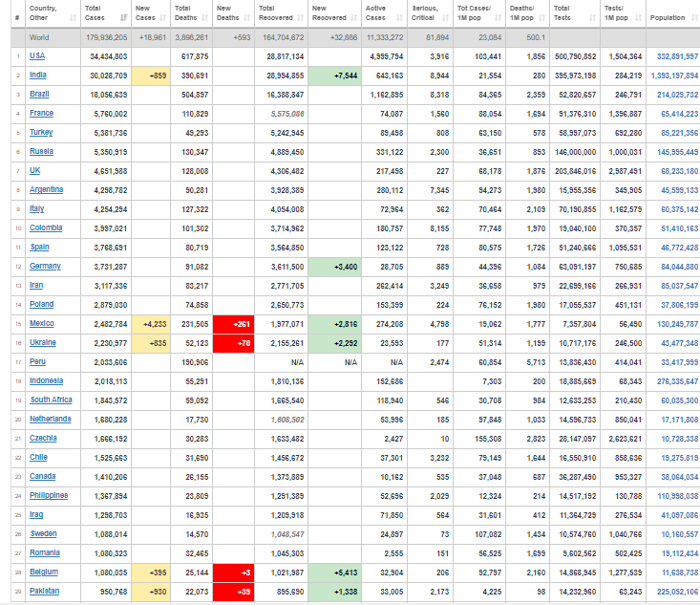700x605 pixels.
Task: Sort by Deaths/1M pop icon
Action: (x=542, y=18)
